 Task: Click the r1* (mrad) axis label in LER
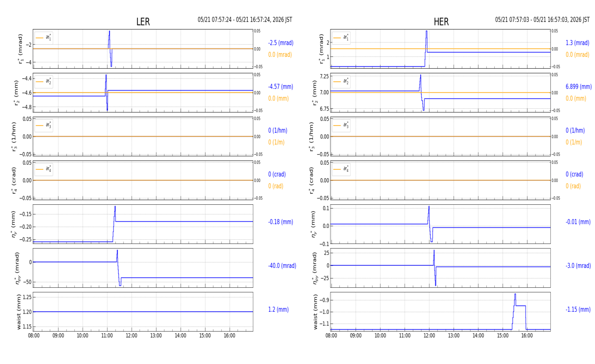pos(20,49)
